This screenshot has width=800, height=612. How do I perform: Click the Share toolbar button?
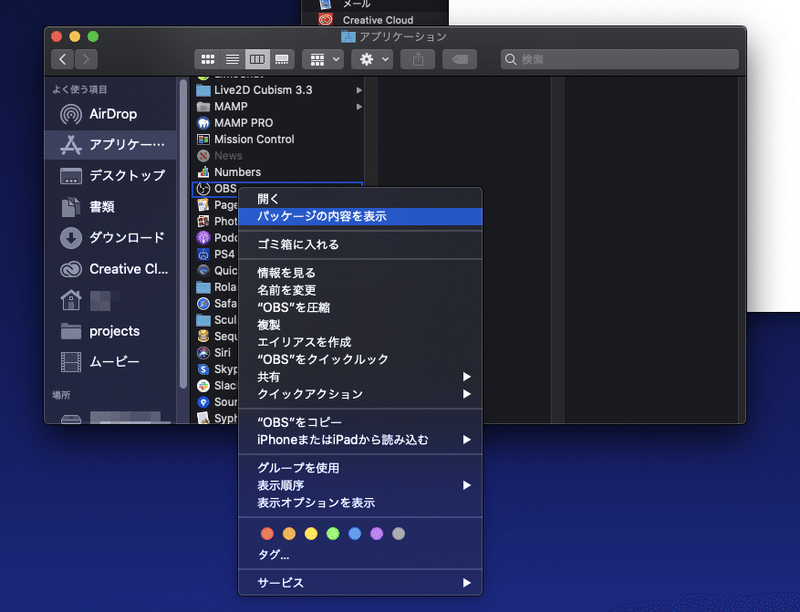(x=418, y=60)
